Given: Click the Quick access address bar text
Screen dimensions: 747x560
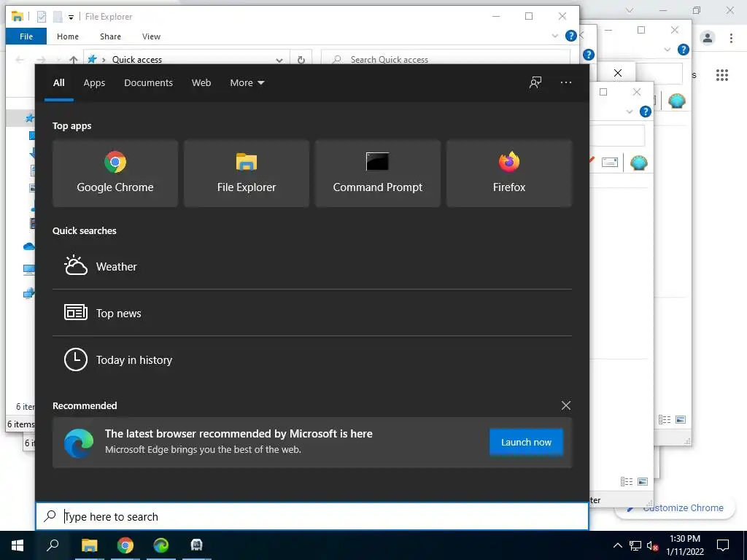Looking at the screenshot, I should click(x=137, y=60).
